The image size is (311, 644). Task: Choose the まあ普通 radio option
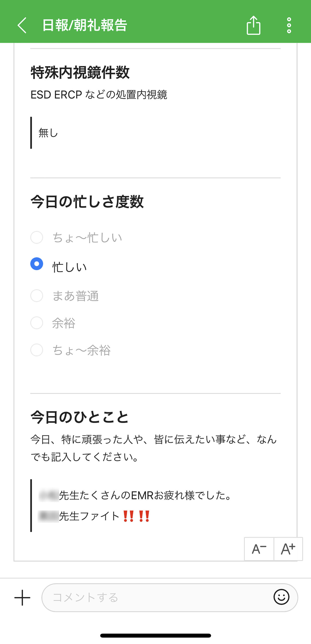pyautogui.click(x=37, y=296)
